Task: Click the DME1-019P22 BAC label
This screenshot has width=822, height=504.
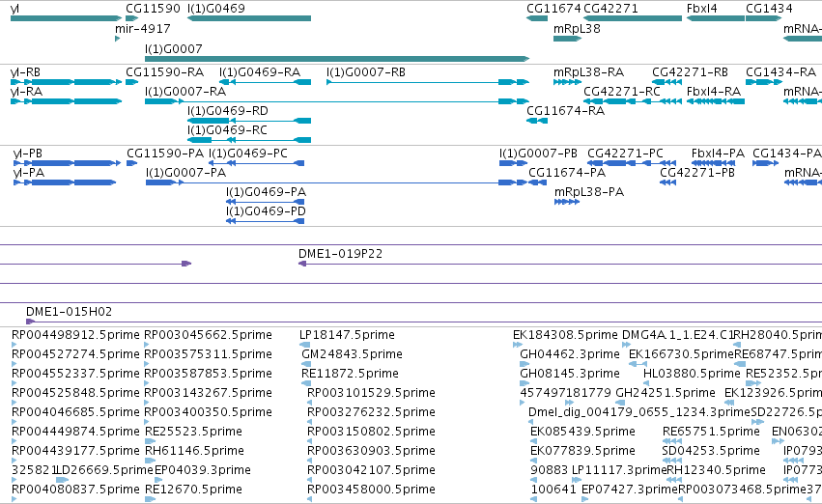Action: coord(340,254)
